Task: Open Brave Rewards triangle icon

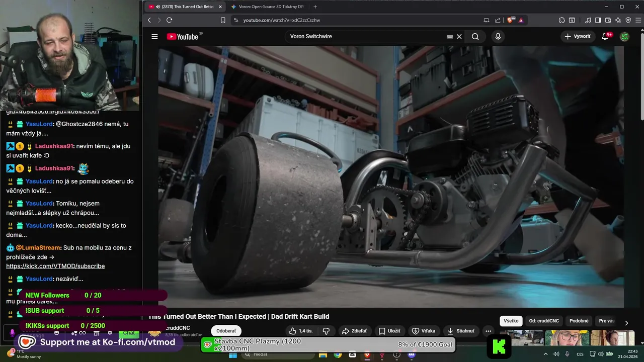Action: [x=521, y=20]
